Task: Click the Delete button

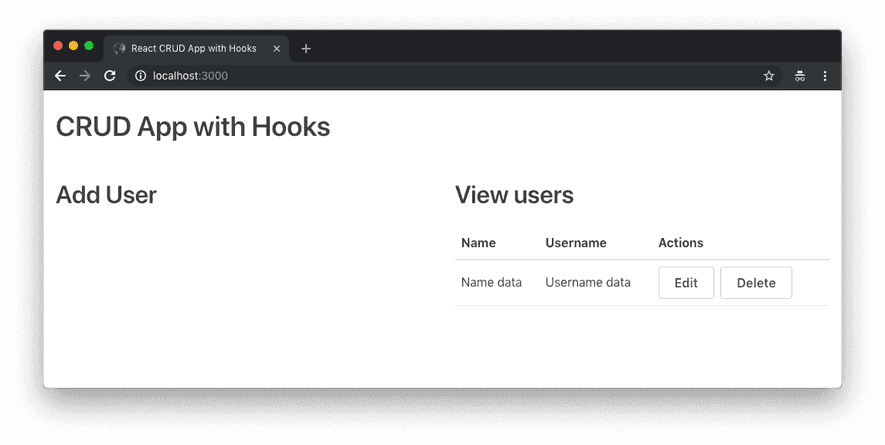Action: tap(756, 283)
